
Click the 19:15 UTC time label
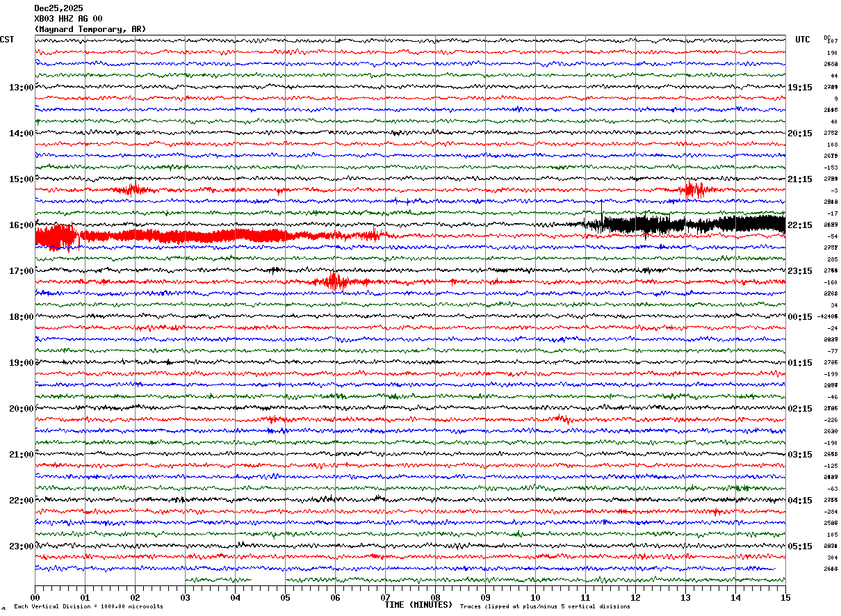[x=800, y=88]
